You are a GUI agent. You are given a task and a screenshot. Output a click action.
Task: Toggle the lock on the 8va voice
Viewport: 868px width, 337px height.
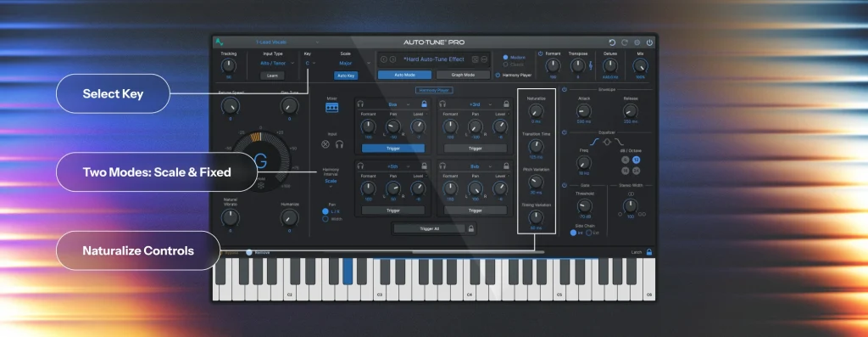(424, 104)
